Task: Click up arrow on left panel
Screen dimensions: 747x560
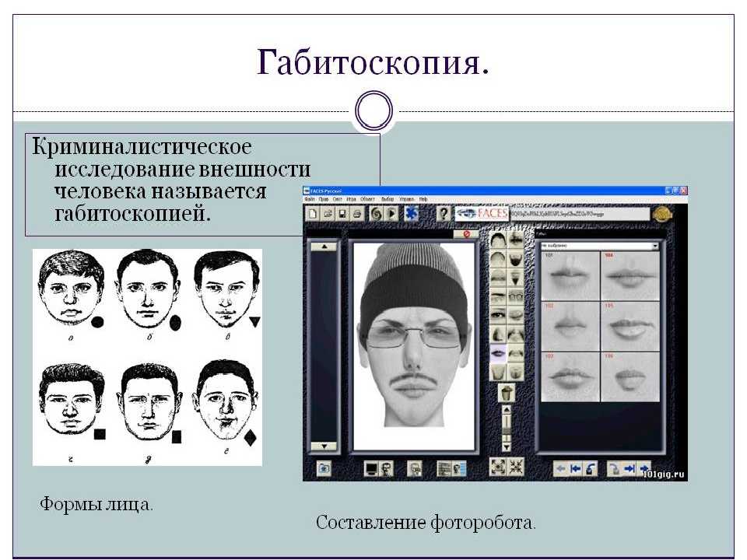Action: tap(324, 247)
